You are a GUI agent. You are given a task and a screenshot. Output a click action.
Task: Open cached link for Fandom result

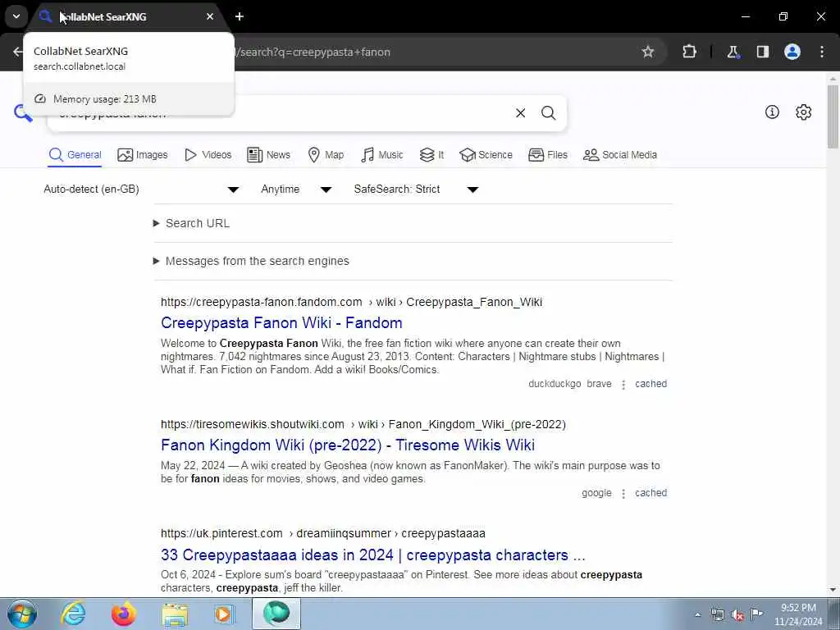tap(651, 384)
